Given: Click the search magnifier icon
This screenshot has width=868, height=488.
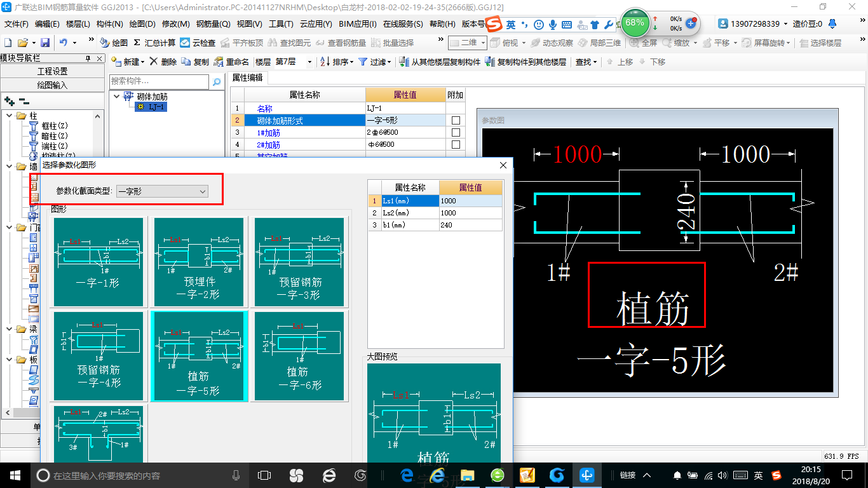Looking at the screenshot, I should coord(217,82).
